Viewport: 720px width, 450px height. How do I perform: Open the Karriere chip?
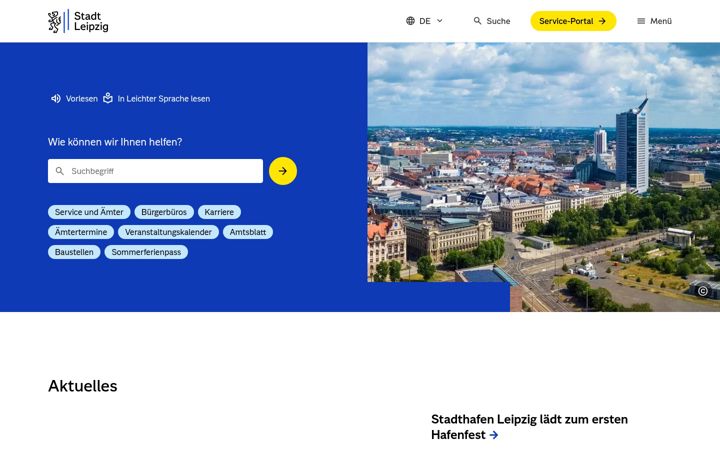(x=219, y=212)
